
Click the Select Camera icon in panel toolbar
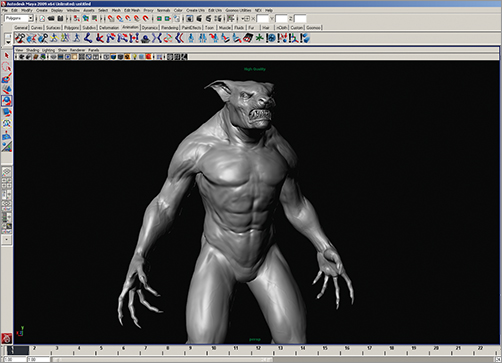22,57
